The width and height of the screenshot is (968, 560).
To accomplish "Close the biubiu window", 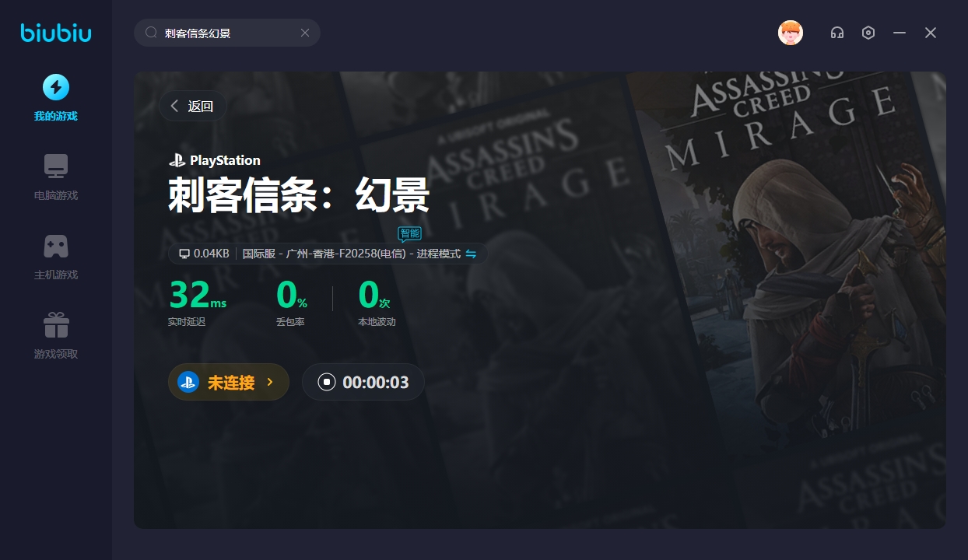I will [x=931, y=33].
